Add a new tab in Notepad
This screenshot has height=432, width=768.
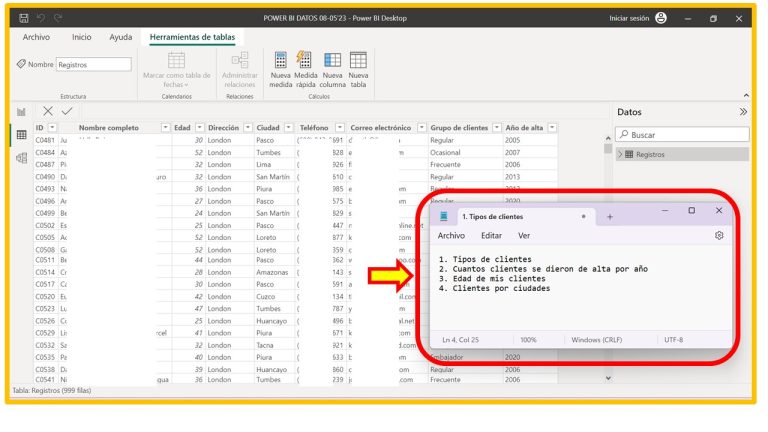(x=610, y=216)
